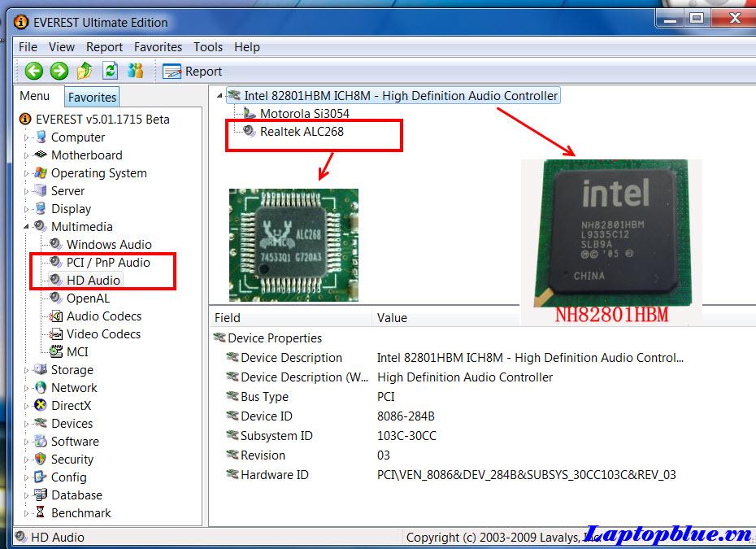Click the Computer icon in the tree
This screenshot has height=549, width=756.
pyautogui.click(x=41, y=137)
